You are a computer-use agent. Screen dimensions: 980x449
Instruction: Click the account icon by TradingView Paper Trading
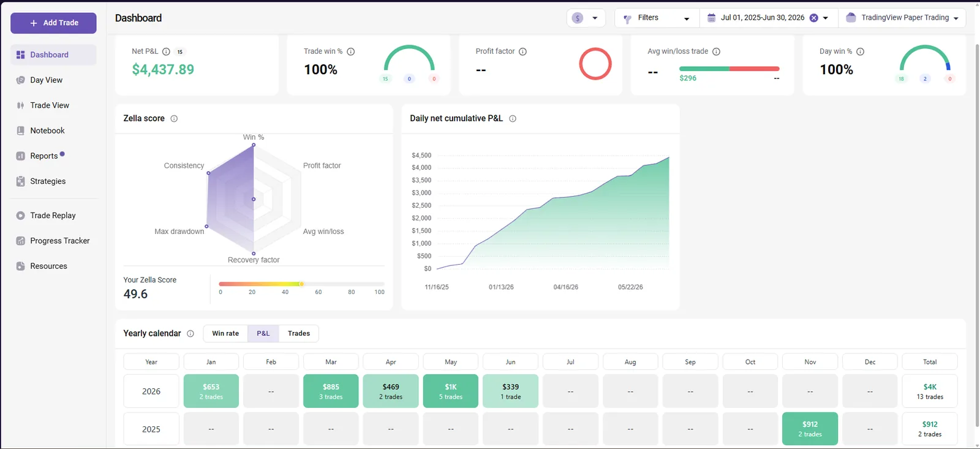pos(851,18)
